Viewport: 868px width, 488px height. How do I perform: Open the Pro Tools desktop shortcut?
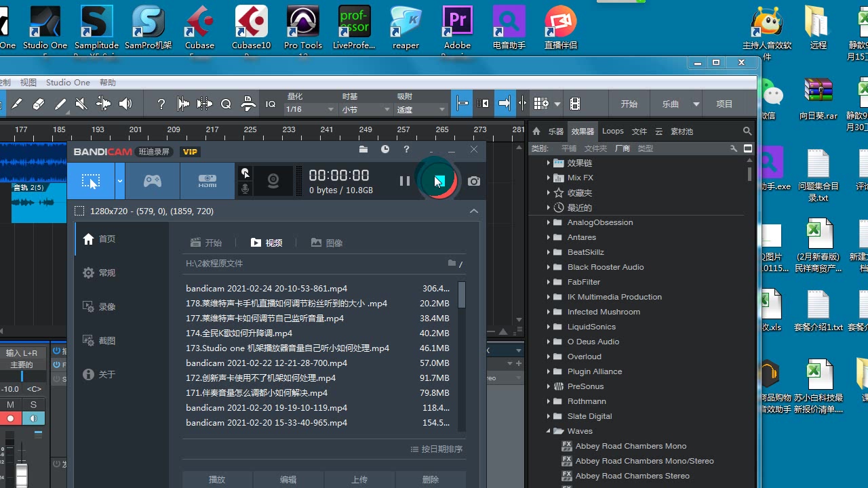[302, 28]
